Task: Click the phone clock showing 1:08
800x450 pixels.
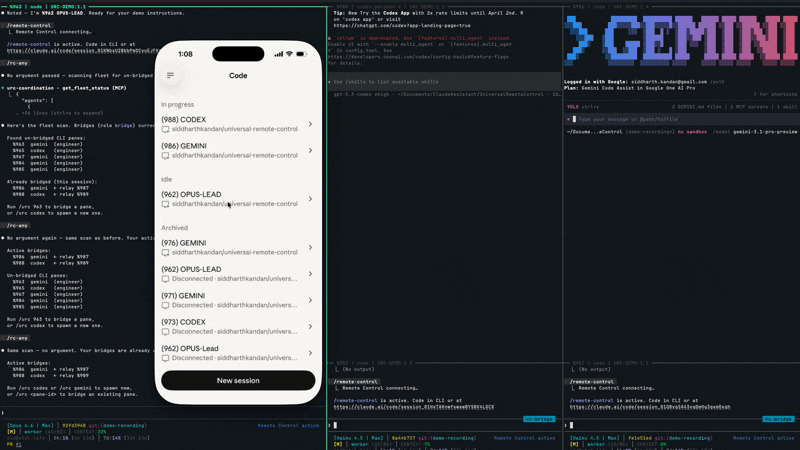Action: pos(186,54)
